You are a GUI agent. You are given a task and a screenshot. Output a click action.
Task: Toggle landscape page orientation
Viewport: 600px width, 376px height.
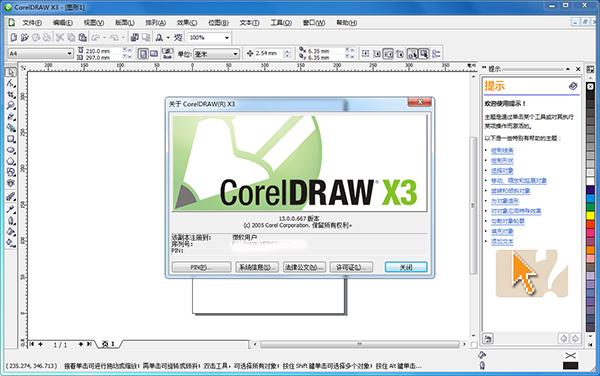154,54
